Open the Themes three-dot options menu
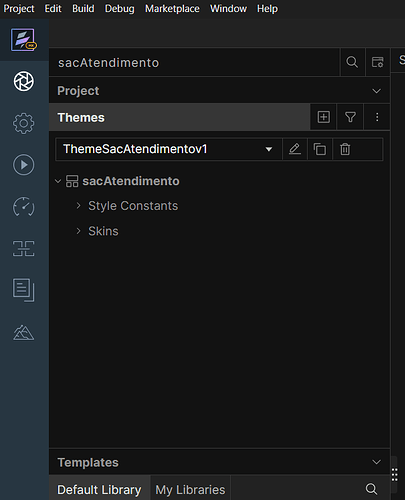The width and height of the screenshot is (405, 500). 377,117
